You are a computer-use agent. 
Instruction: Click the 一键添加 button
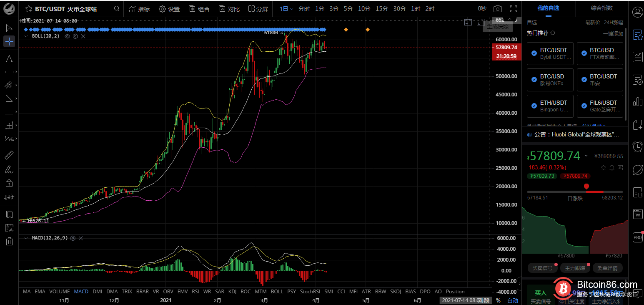click(613, 33)
